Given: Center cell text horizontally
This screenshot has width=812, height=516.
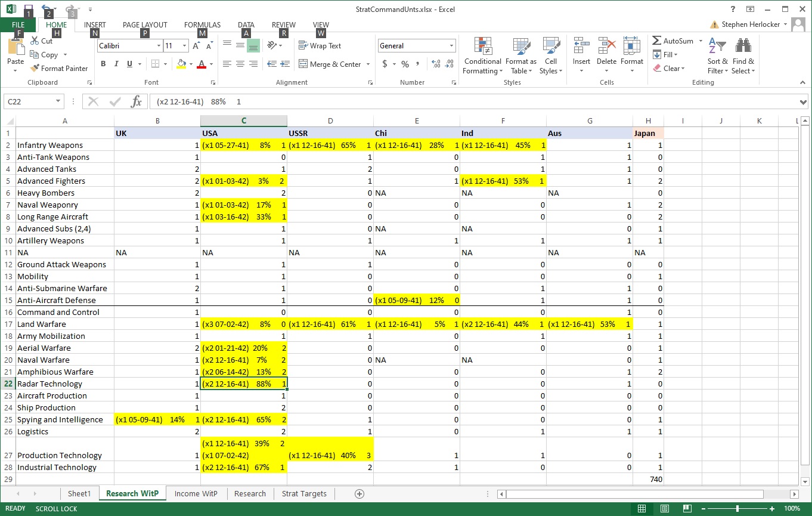Looking at the screenshot, I should [240, 64].
